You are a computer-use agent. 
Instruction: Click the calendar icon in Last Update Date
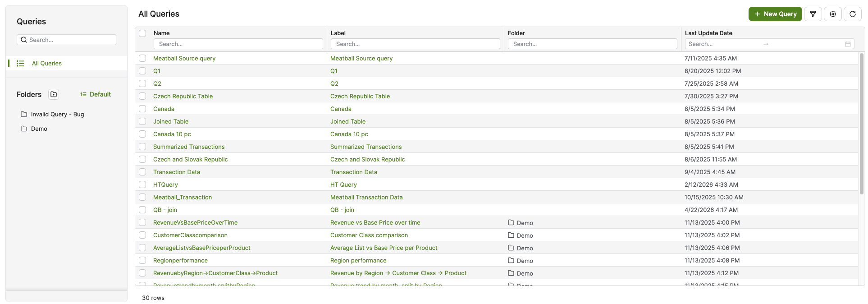848,44
